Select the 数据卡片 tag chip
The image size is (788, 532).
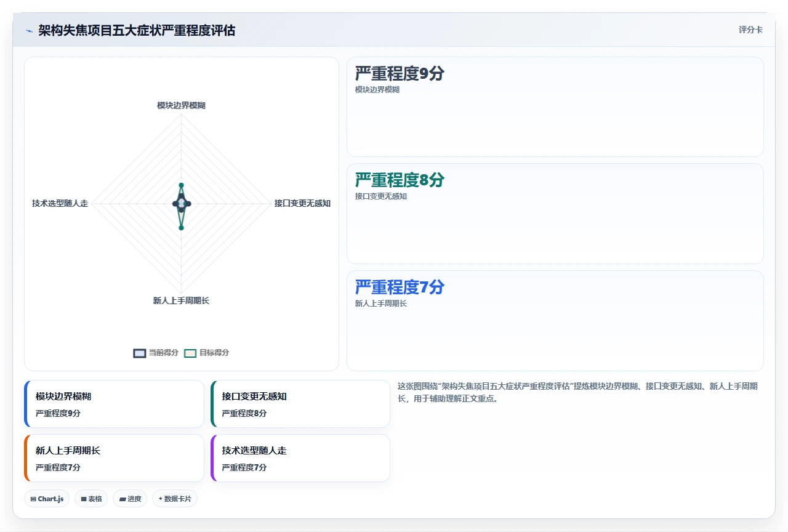click(175, 499)
